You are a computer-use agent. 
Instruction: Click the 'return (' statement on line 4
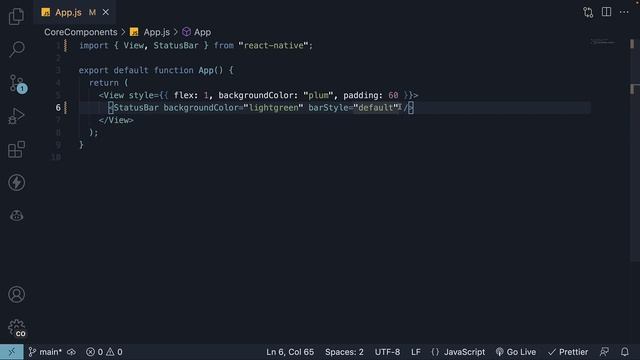[109, 82]
